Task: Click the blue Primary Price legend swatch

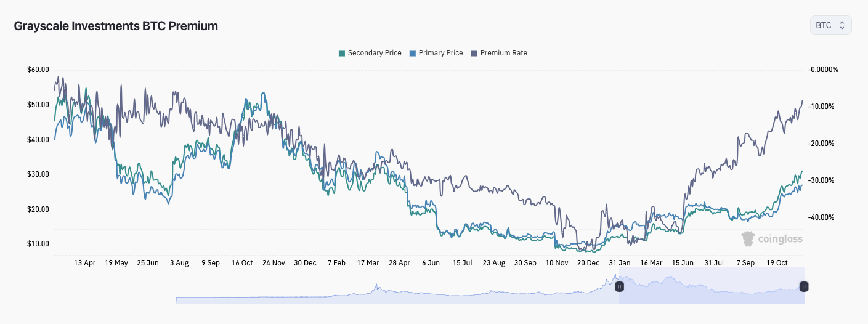Action: tap(413, 53)
